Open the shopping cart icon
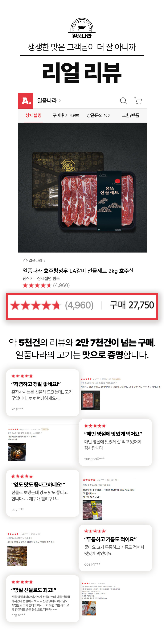This screenshot has width=164, height=644. coord(138,101)
